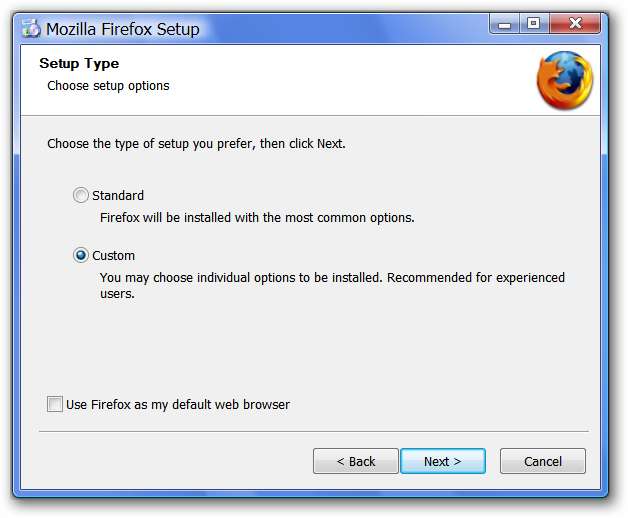Select the Standard setup radio button

[x=81, y=196]
